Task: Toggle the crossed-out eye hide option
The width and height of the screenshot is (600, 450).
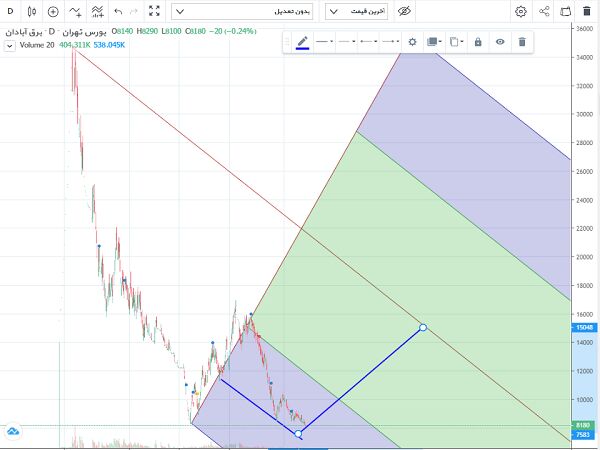Action: click(404, 12)
